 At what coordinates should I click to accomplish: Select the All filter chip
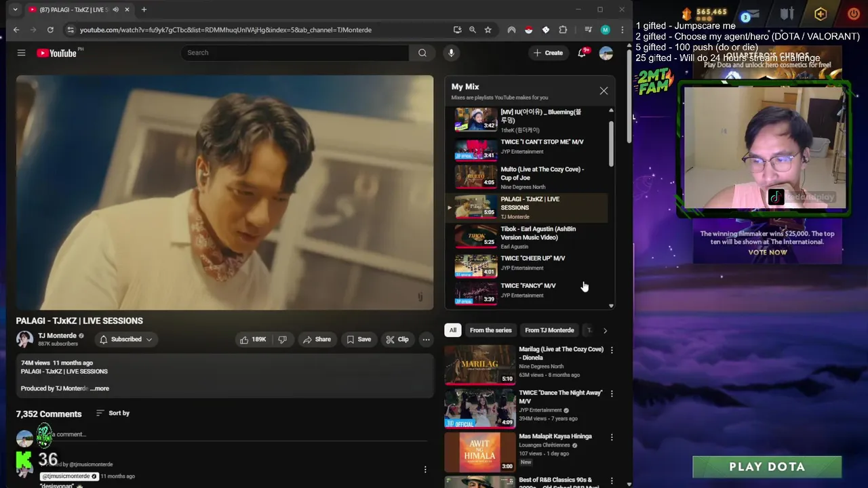452,331
